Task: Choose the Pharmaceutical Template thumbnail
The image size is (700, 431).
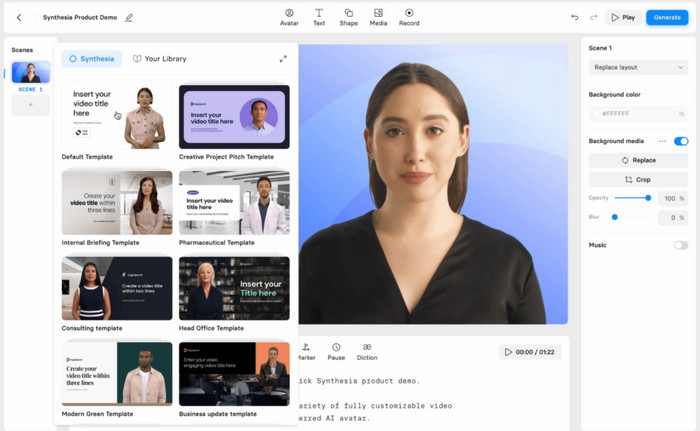Action: tap(234, 202)
